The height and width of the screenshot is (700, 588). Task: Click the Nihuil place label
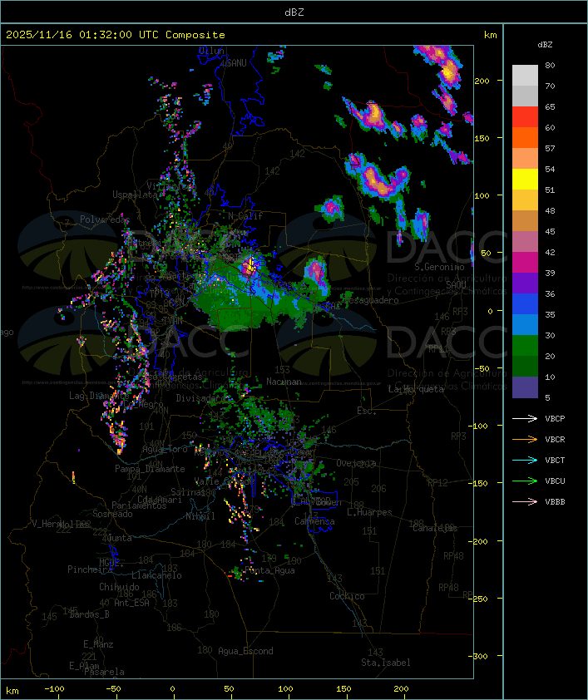coord(200,516)
